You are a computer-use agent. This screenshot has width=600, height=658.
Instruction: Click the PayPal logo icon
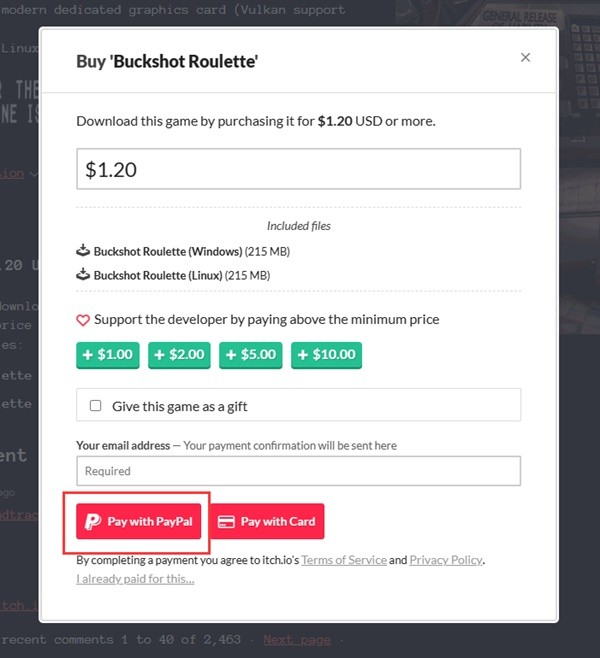click(x=93, y=521)
